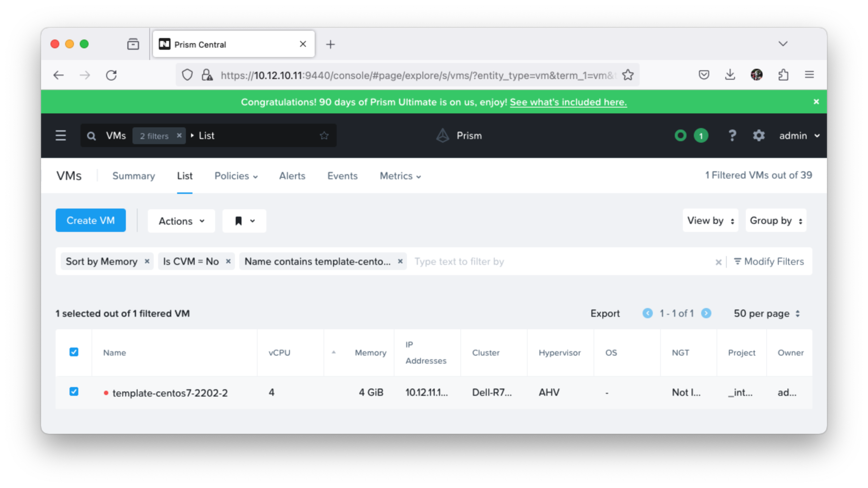Dismiss the green Prism Ultimate banner

pos(816,102)
